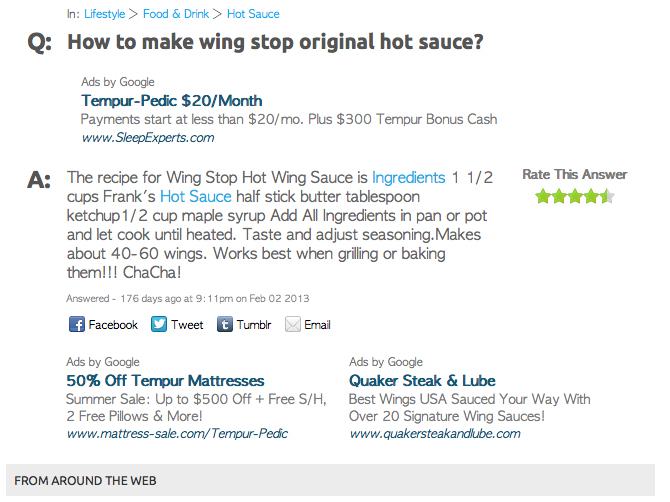Go to Food & Drink category

pyautogui.click(x=176, y=14)
